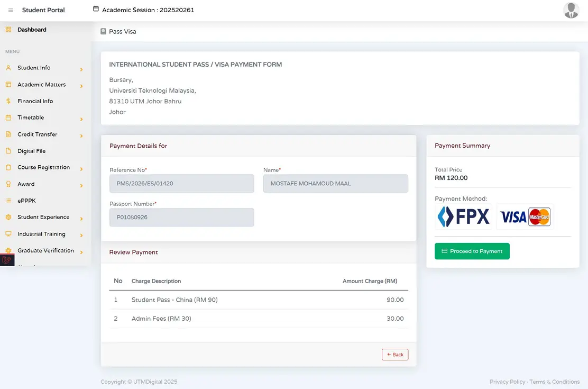
Task: Expand the Student Info submenu chevron
Action: (81, 69)
